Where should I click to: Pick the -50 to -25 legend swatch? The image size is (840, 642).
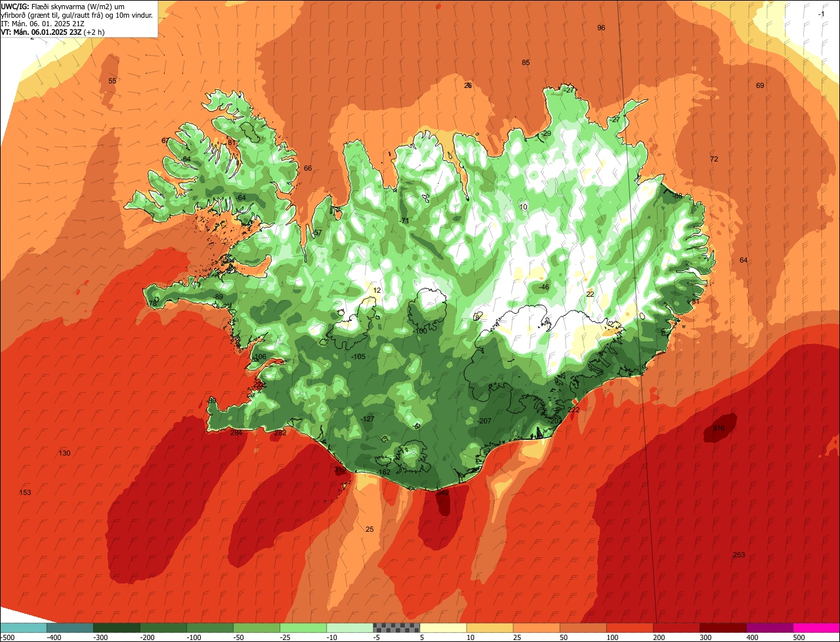click(x=256, y=628)
